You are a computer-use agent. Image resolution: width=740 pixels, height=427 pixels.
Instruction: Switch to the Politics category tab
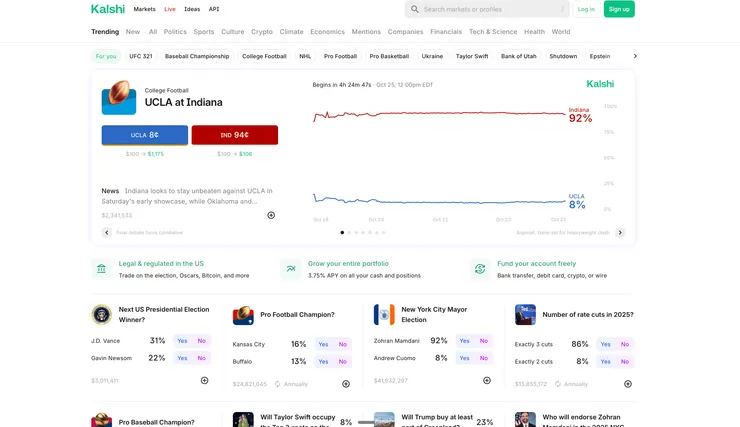pos(175,32)
